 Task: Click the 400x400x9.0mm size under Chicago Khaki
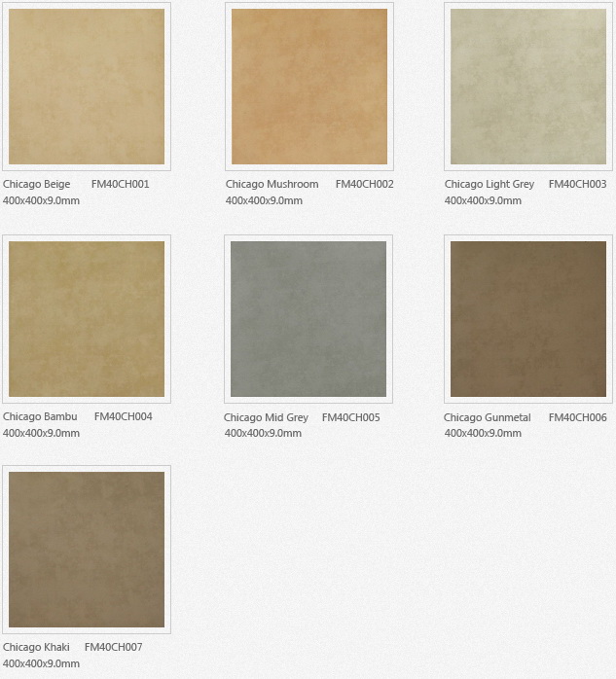tap(41, 663)
